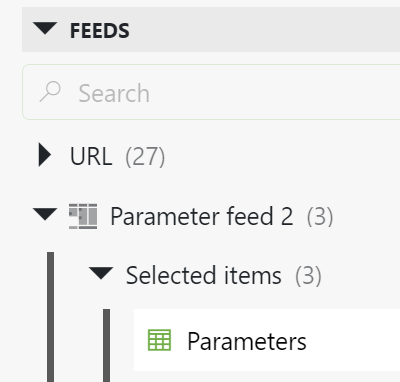Collapse the FEEDS section arrow

point(45,28)
